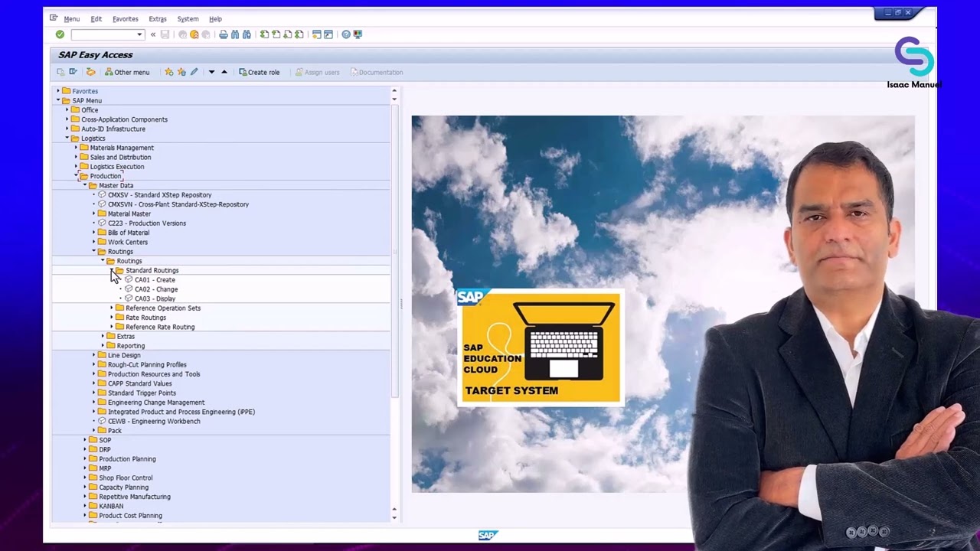Viewport: 980px width, 551px height.
Task: Expand the Work Centers folder
Action: coord(94,242)
